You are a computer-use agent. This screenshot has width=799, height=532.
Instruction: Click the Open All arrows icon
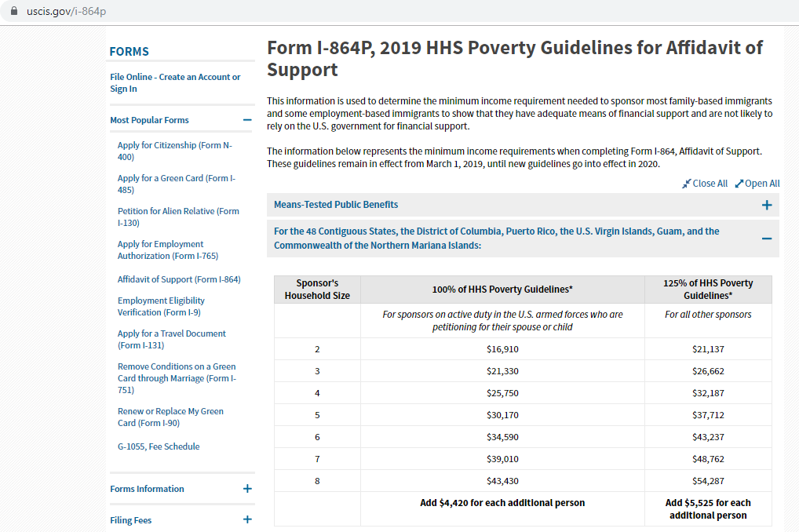coord(739,184)
